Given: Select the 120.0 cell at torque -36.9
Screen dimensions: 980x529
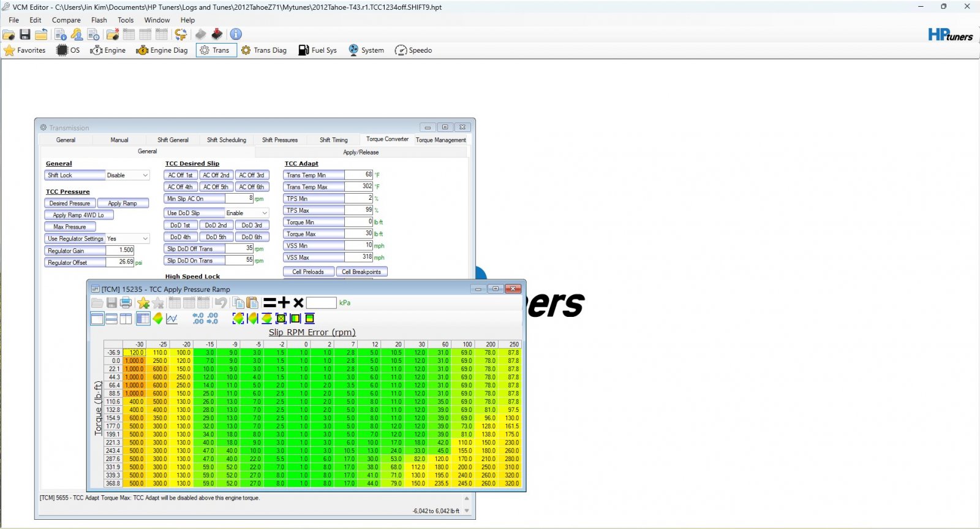Looking at the screenshot, I should (134, 352).
